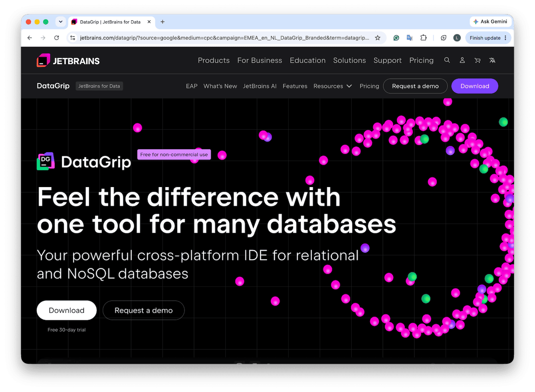
Task: Click Request a demo button in hero
Action: 144,310
